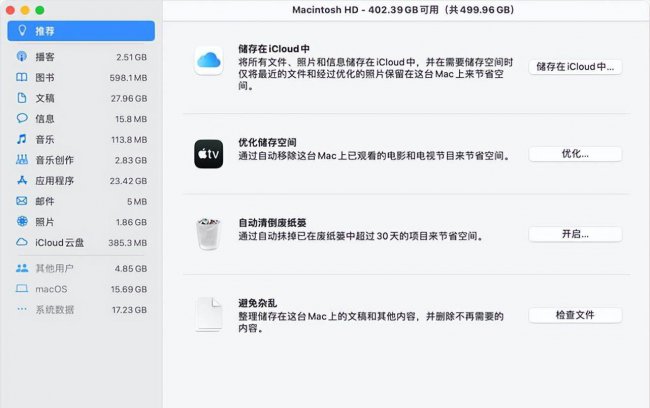Select the 推荐 lightbulb icon in sidebar
The image size is (650, 408).
pos(22,31)
